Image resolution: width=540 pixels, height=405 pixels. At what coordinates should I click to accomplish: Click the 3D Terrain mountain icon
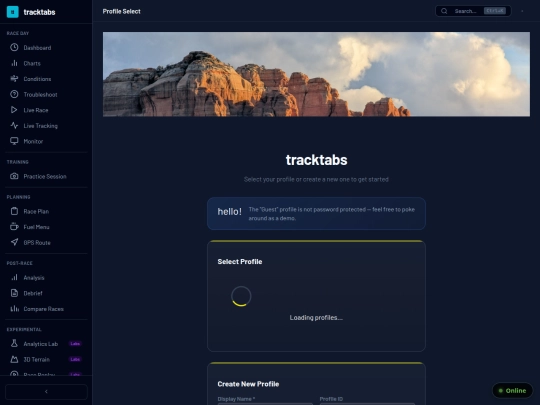click(x=14, y=359)
